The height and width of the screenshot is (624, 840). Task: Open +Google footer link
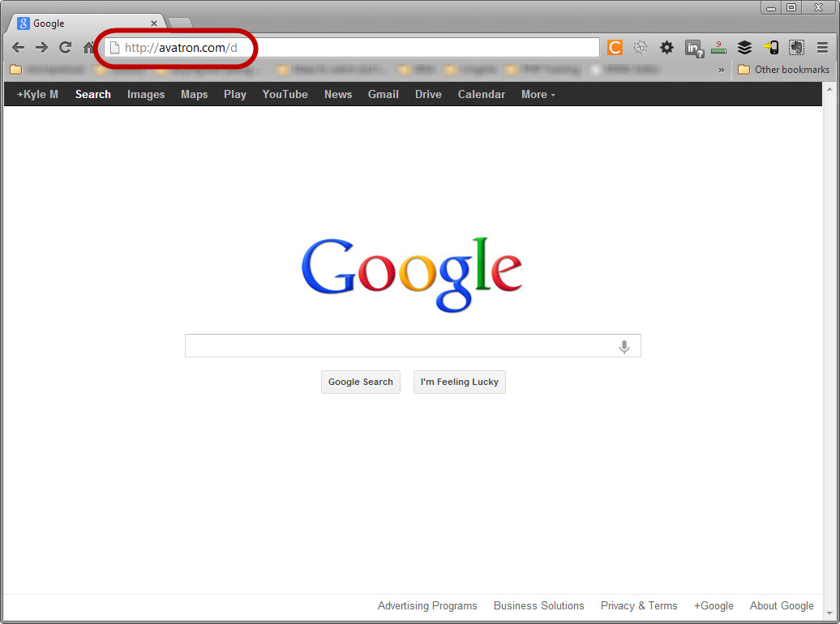click(714, 606)
